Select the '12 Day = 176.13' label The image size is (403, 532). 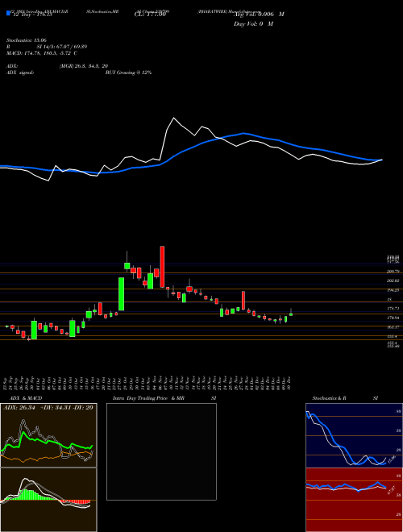(32, 15)
